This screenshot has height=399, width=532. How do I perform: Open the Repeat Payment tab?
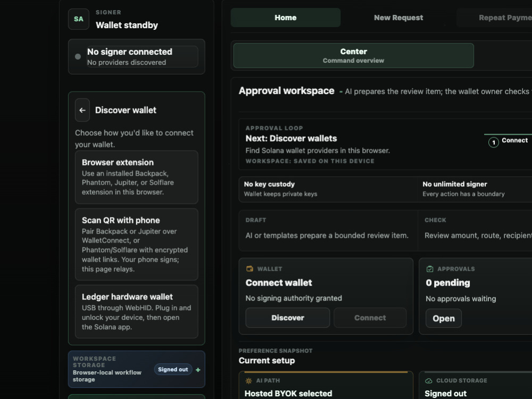(494, 18)
